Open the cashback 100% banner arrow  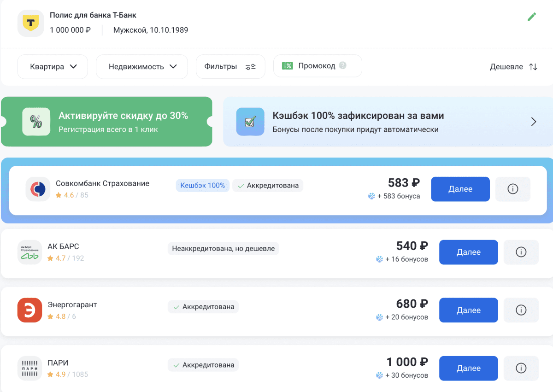click(534, 122)
